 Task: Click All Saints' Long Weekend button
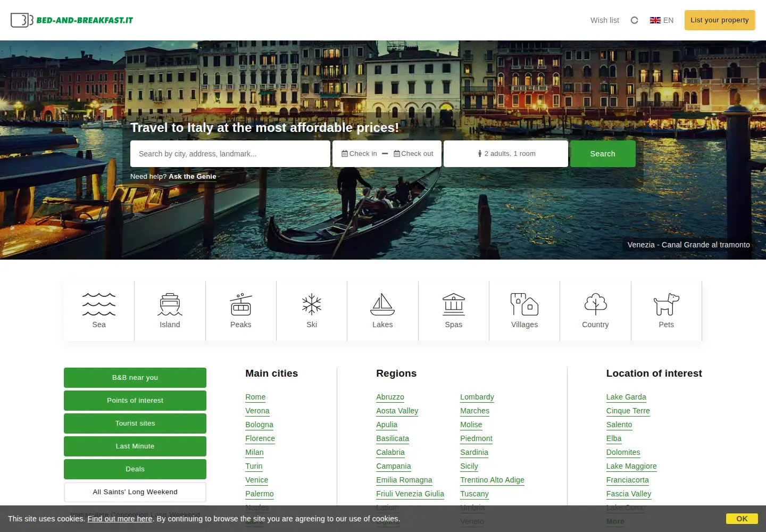pyautogui.click(x=135, y=492)
